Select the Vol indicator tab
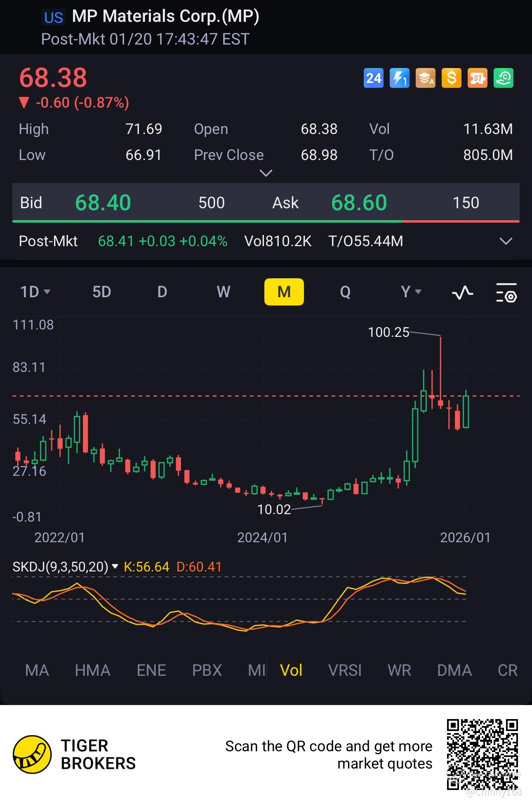This screenshot has height=804, width=532. pos(291,670)
